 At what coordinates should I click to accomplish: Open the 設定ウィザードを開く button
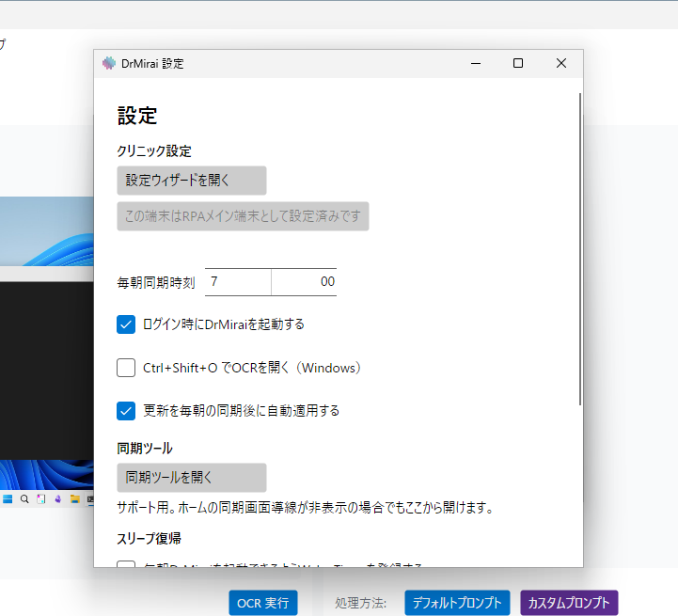coord(192,181)
